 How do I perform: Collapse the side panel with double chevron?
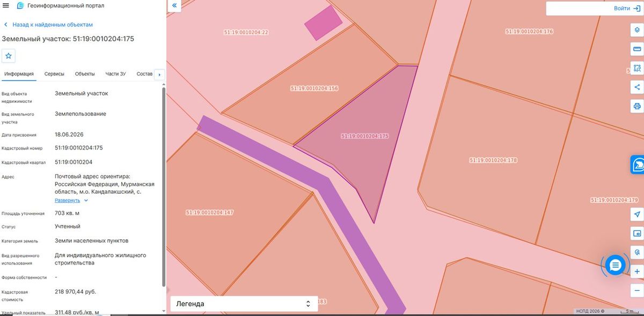click(175, 6)
